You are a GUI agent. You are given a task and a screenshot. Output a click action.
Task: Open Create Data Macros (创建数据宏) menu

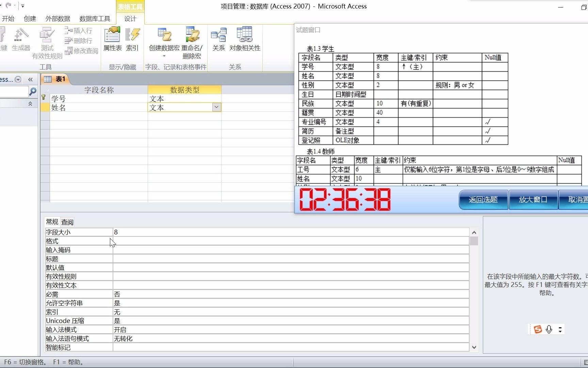click(164, 43)
